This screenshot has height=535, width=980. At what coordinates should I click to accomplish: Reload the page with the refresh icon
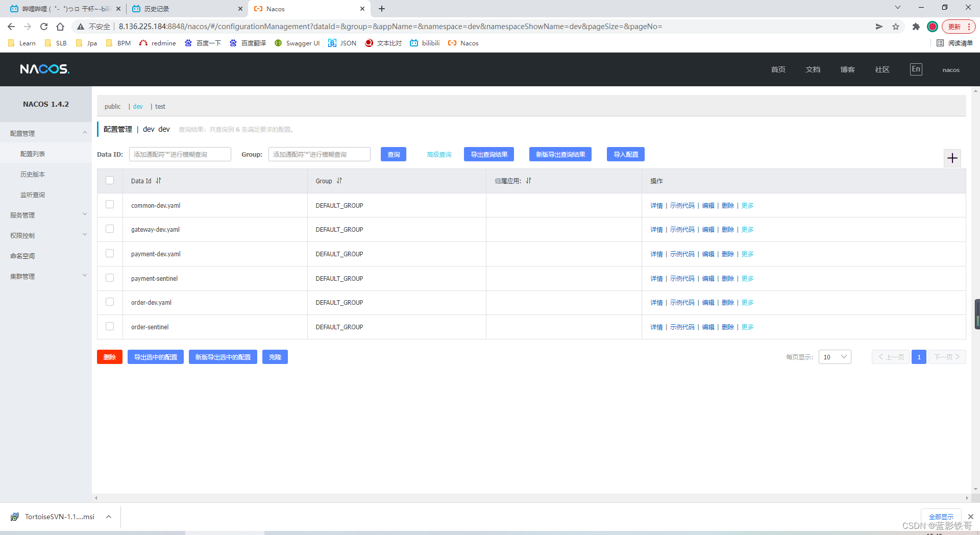44,27
